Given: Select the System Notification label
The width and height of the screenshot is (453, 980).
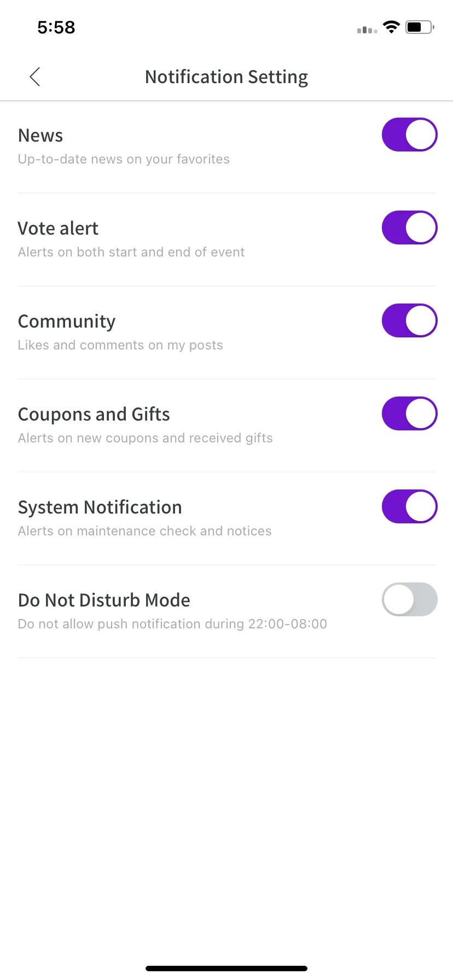Looking at the screenshot, I should pos(100,507).
